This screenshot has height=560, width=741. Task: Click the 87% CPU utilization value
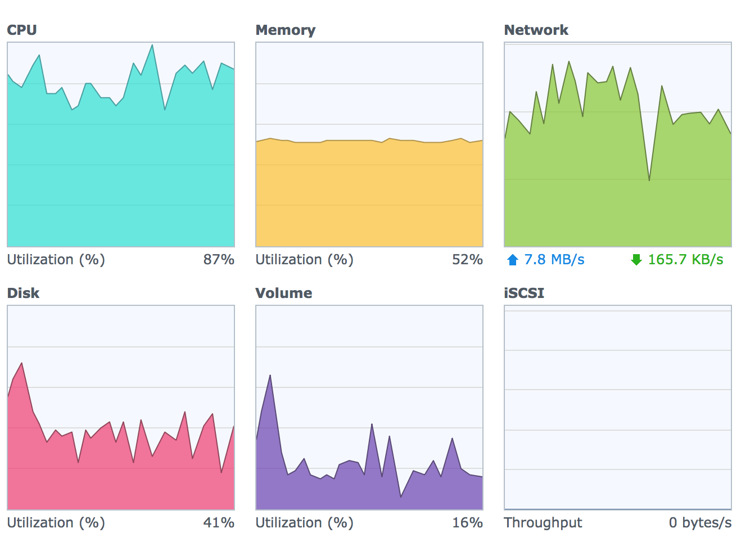(219, 260)
